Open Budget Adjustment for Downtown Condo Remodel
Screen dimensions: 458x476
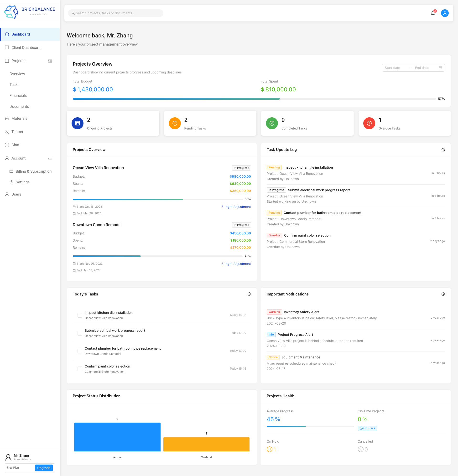pyautogui.click(x=236, y=264)
